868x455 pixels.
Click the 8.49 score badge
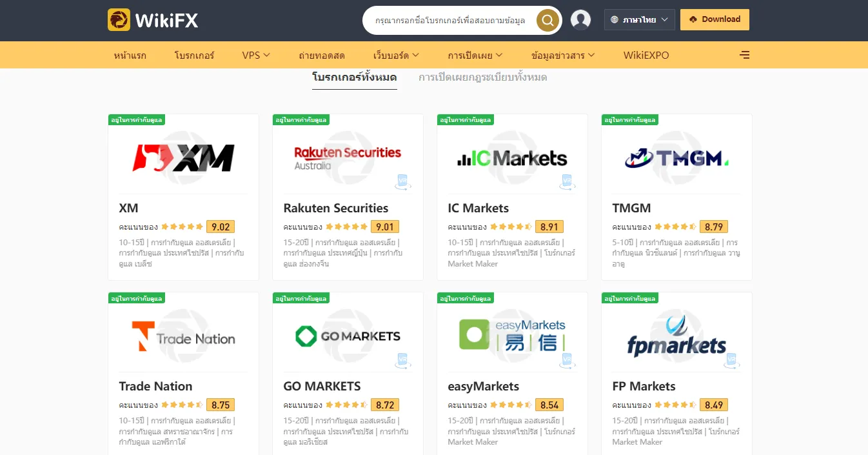[x=714, y=405]
